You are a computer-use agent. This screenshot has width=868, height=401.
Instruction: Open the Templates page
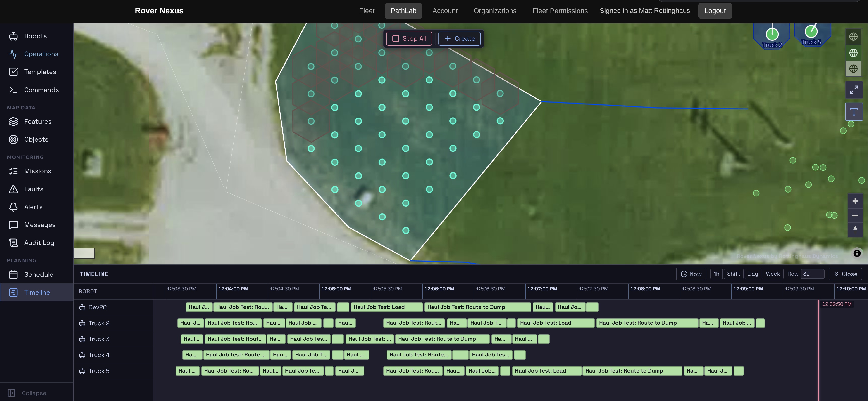[x=36, y=72]
